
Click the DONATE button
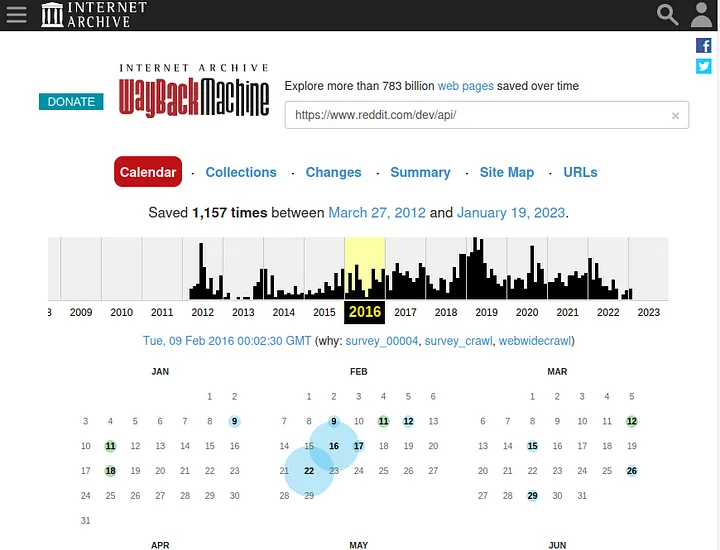[x=71, y=101]
